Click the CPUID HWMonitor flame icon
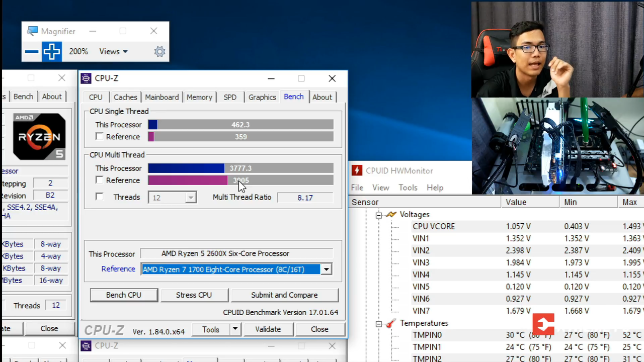The height and width of the screenshot is (362, 644). pos(357,170)
